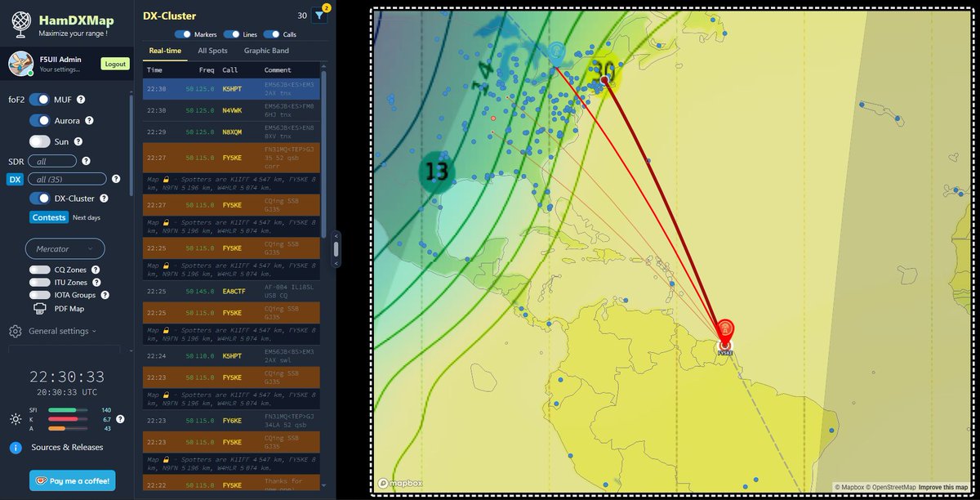
Task: Enable the IOTA Groups switch
Action: click(39, 295)
